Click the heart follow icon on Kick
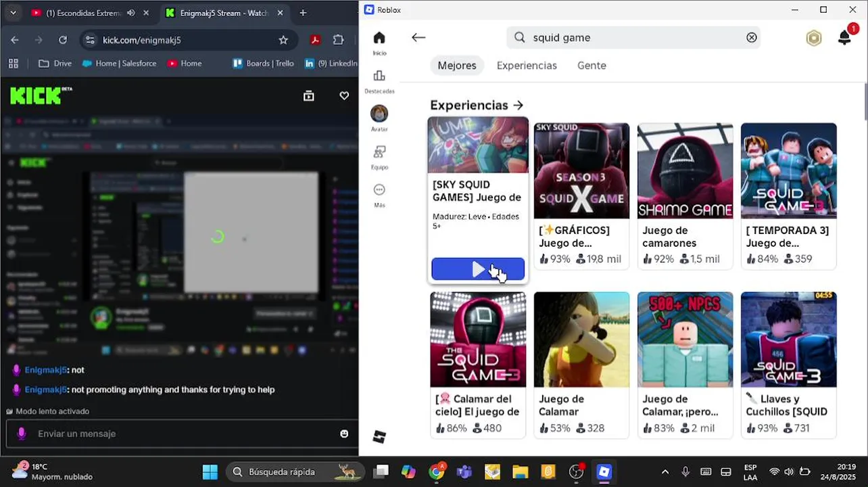Viewport: 868px width, 487px height. point(344,96)
